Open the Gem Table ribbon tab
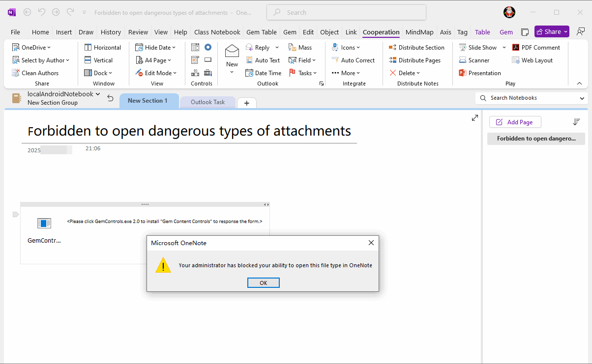This screenshot has height=364, width=592. (262, 32)
